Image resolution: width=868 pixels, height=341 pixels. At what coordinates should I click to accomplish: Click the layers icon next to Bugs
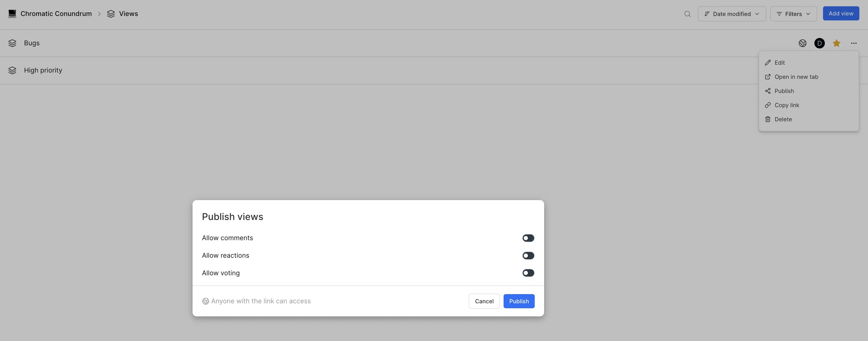click(x=13, y=43)
